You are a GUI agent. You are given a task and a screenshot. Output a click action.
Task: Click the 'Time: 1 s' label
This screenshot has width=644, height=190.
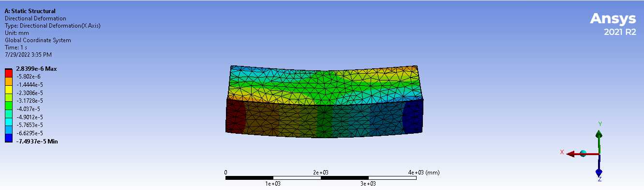coord(16,47)
